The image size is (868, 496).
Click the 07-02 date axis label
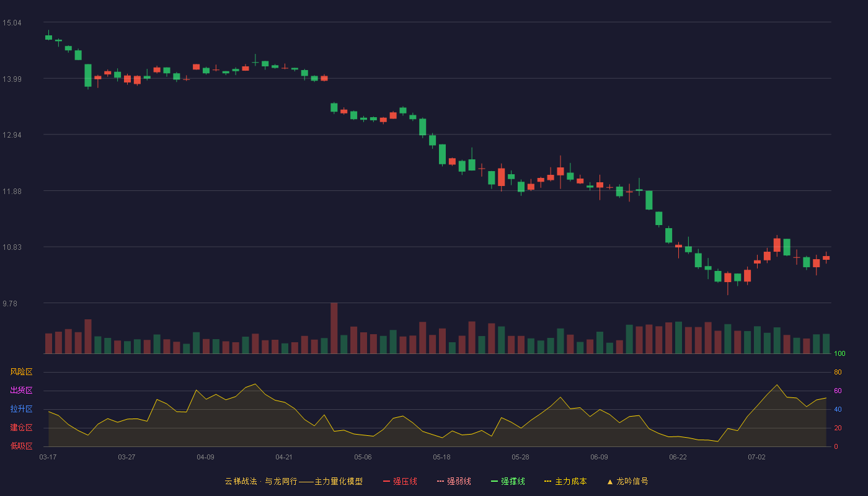pos(756,457)
